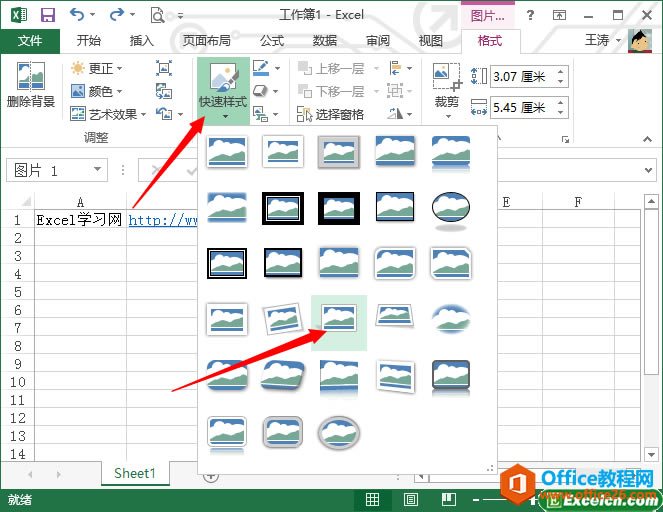This screenshot has width=663, height=512.
Task: Choose the soft edge oval style
Action: tap(451, 319)
